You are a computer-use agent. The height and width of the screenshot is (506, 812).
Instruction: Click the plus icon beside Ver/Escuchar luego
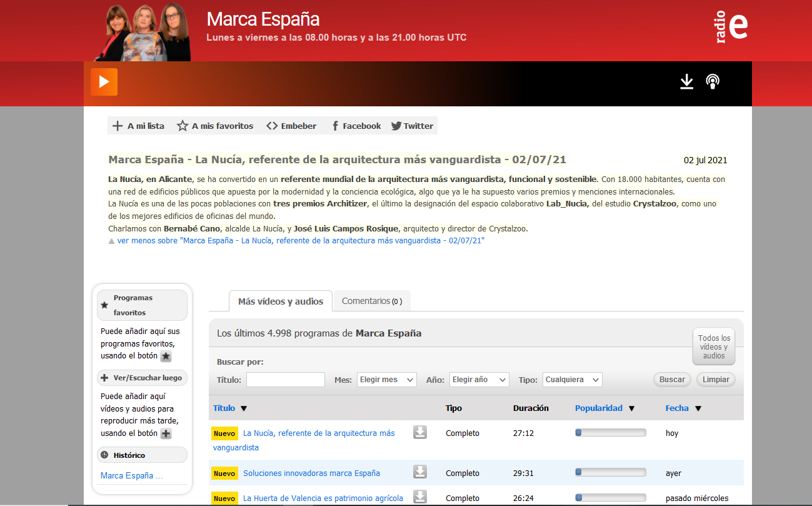104,378
